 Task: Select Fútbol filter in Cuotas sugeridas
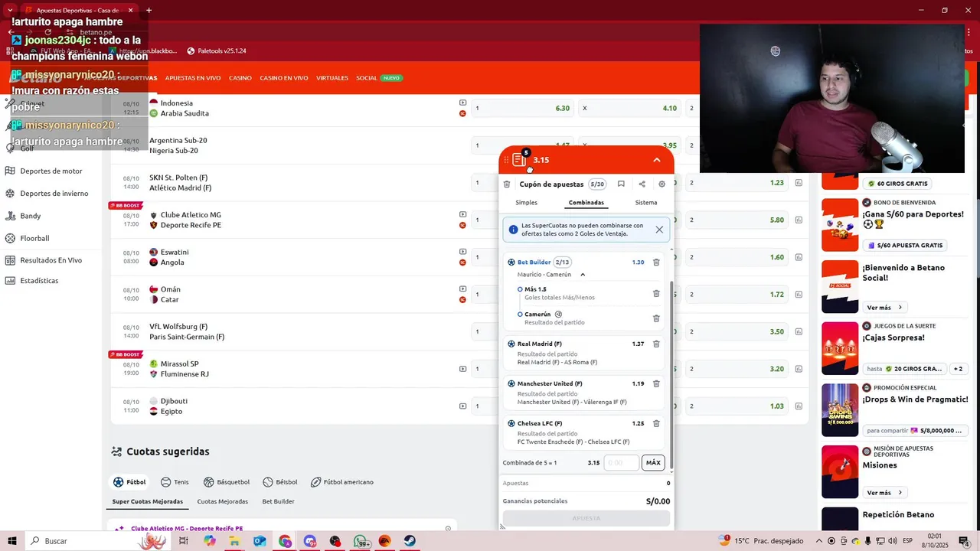tap(129, 482)
